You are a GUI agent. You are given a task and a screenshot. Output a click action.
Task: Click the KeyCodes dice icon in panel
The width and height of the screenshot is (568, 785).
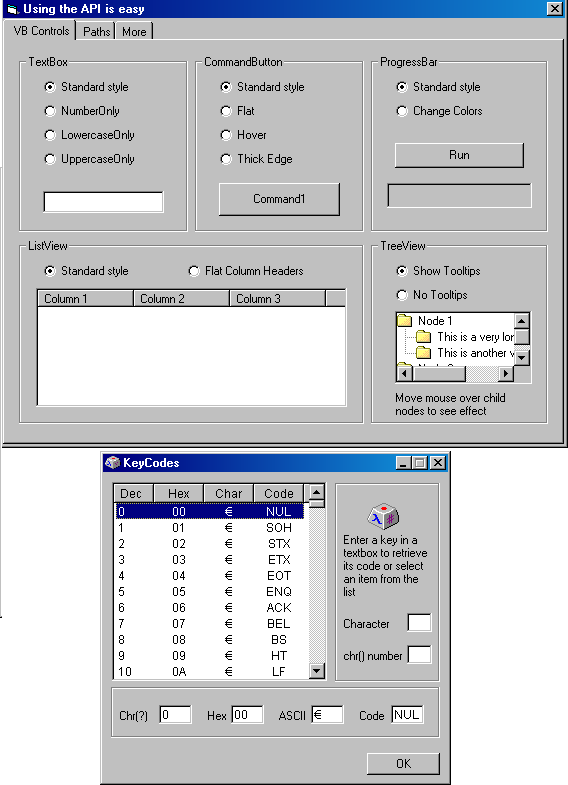pyautogui.click(x=383, y=516)
